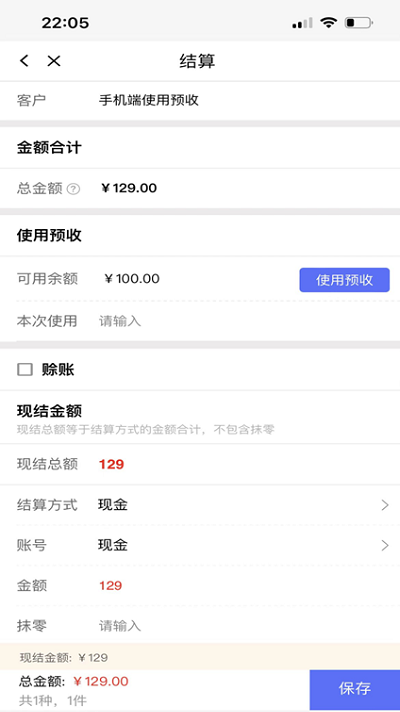Image resolution: width=400 pixels, height=712 pixels.
Task: Tap the 客户 name 手机端使用预收
Action: (149, 100)
